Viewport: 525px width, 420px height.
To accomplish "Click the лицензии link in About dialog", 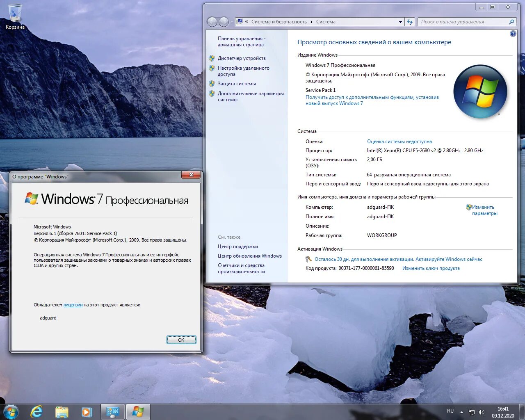I will (x=73, y=305).
